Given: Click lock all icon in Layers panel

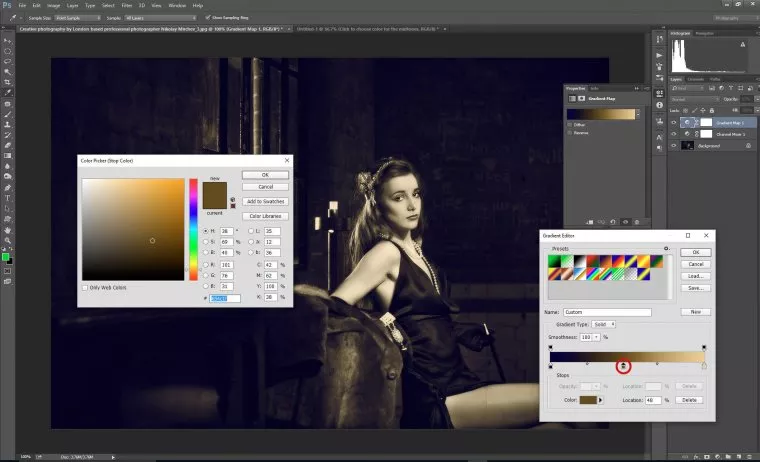Looking at the screenshot, I should (x=712, y=111).
